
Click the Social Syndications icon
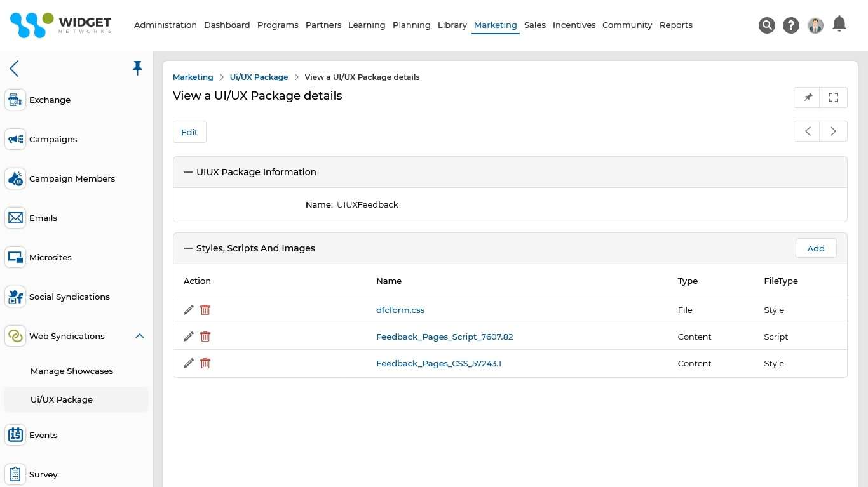pyautogui.click(x=15, y=297)
